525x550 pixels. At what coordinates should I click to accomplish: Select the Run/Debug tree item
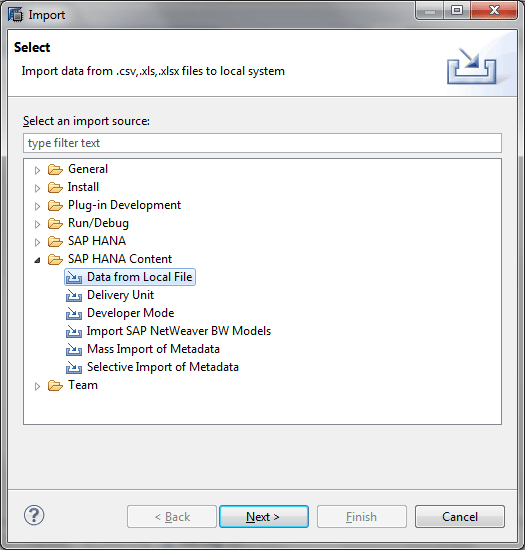coord(98,223)
